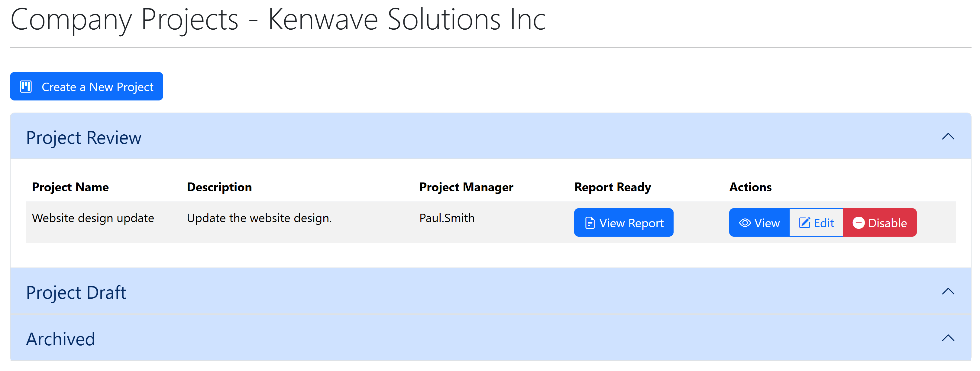This screenshot has width=980, height=371.
Task: Click the Project Review section title
Action: [x=84, y=137]
